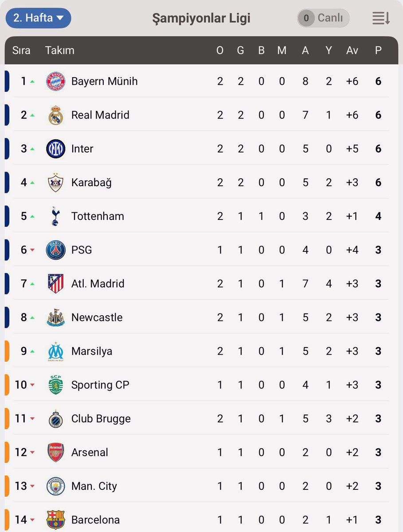Select the PSG club badge

(x=56, y=250)
